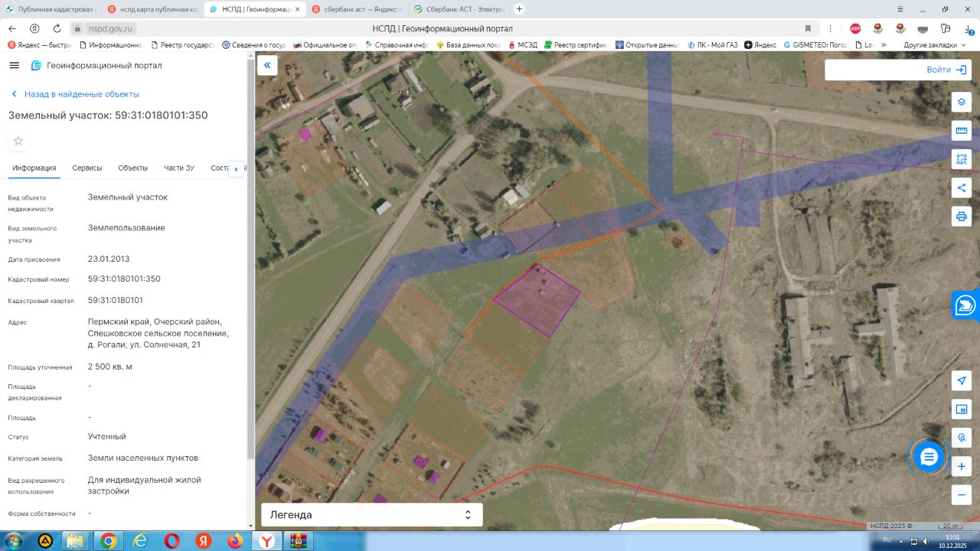The image size is (980, 551).
Task: Center map on my location arrow
Action: pos(962,380)
